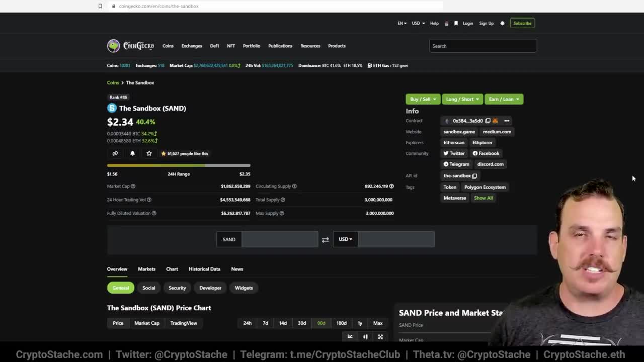Add SAND to favorites with the star outline icon
Image resolution: width=644 pixels, height=362 pixels.
pyautogui.click(x=149, y=153)
